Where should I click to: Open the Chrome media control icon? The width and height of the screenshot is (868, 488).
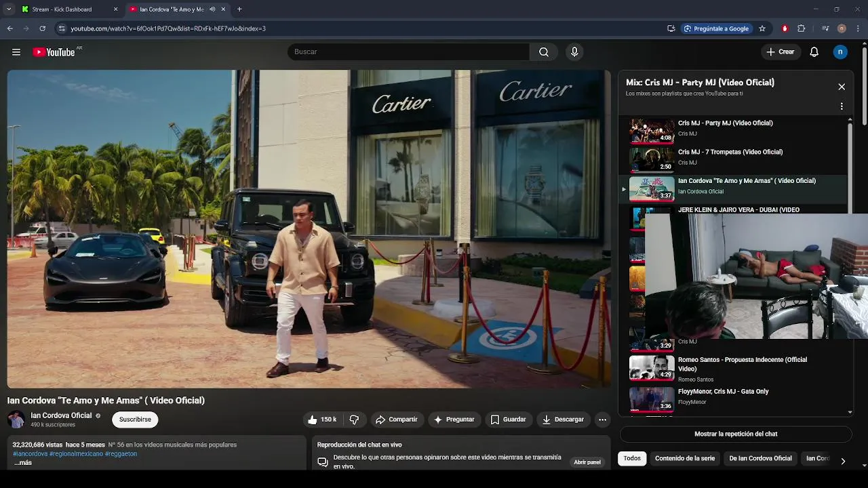[x=825, y=28]
